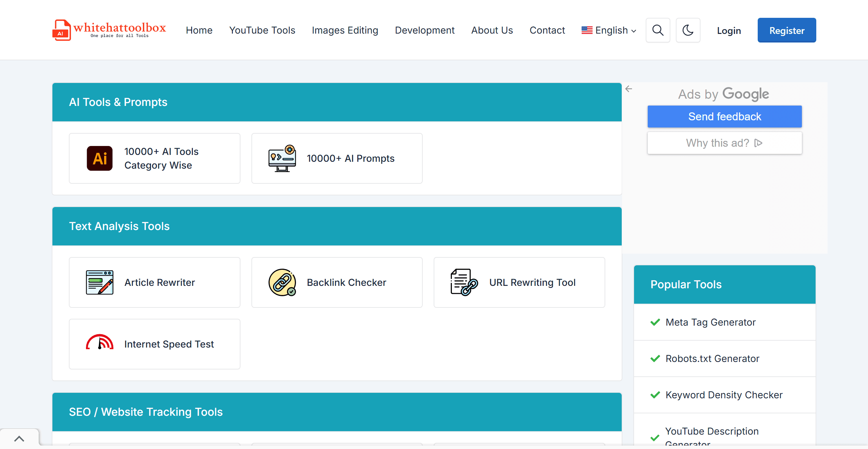Open the Why this ad? option

pyautogui.click(x=724, y=143)
